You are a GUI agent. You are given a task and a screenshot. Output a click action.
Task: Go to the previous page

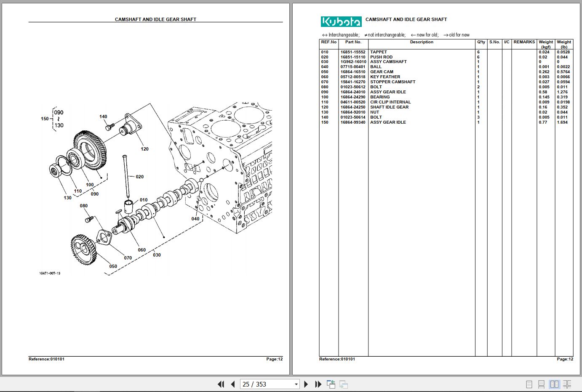tap(233, 384)
